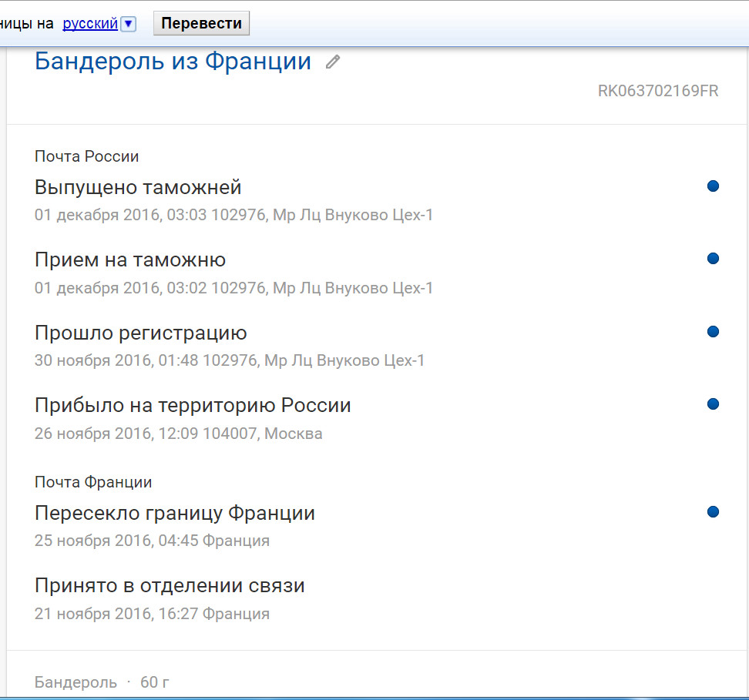
Task: Click the Принято в отделении связи entry
Action: pyautogui.click(x=170, y=585)
